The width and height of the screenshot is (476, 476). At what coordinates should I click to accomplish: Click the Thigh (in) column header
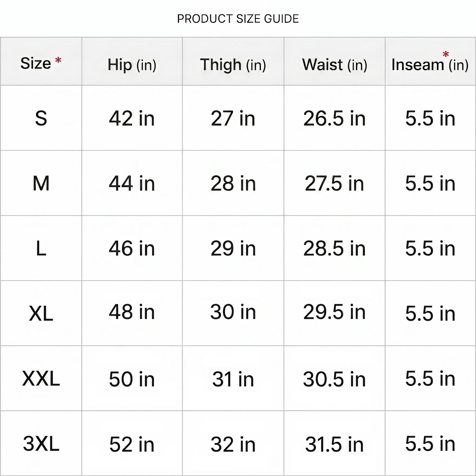[233, 65]
